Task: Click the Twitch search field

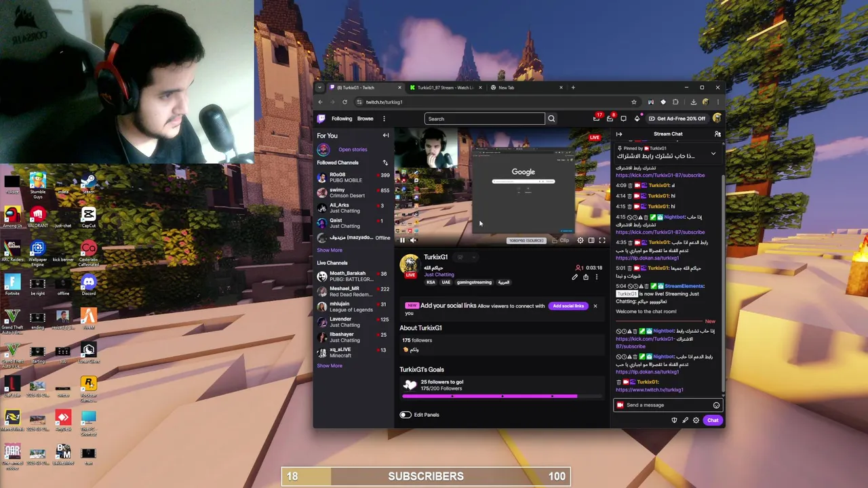Action: tap(484, 119)
